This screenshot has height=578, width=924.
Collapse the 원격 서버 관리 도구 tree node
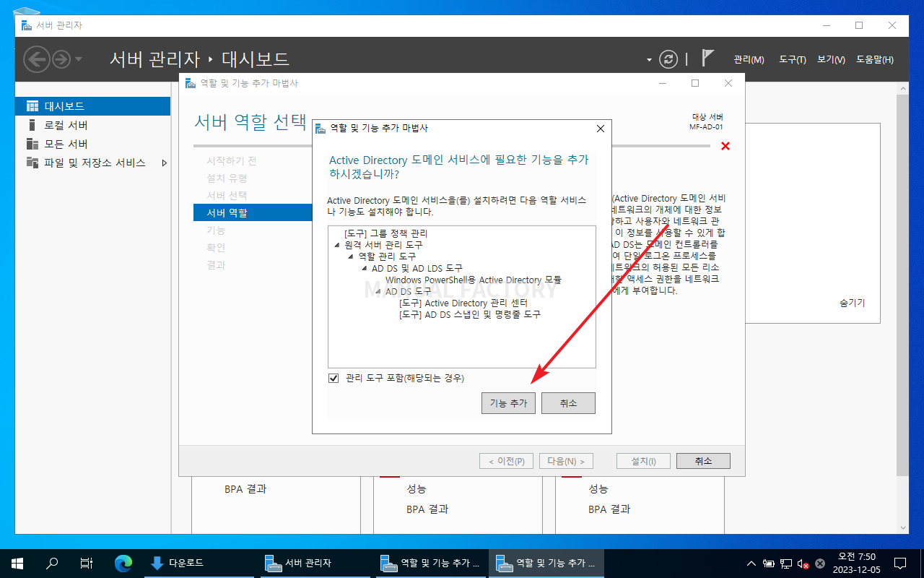click(x=337, y=246)
